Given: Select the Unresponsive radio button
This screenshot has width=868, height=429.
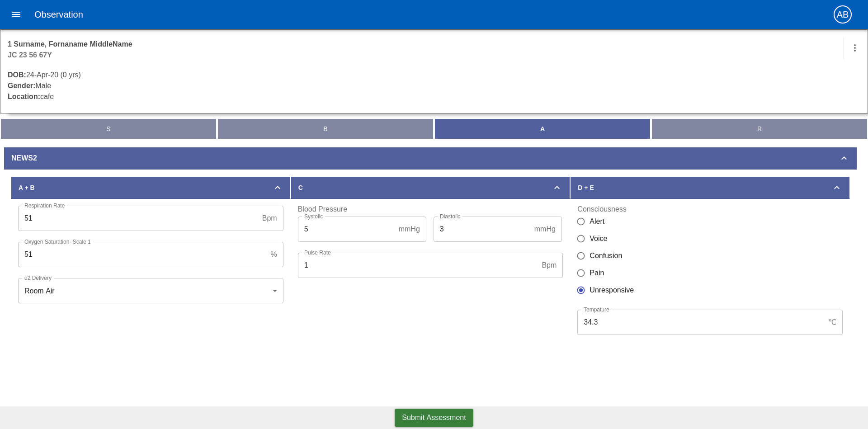Looking at the screenshot, I should tap(581, 290).
